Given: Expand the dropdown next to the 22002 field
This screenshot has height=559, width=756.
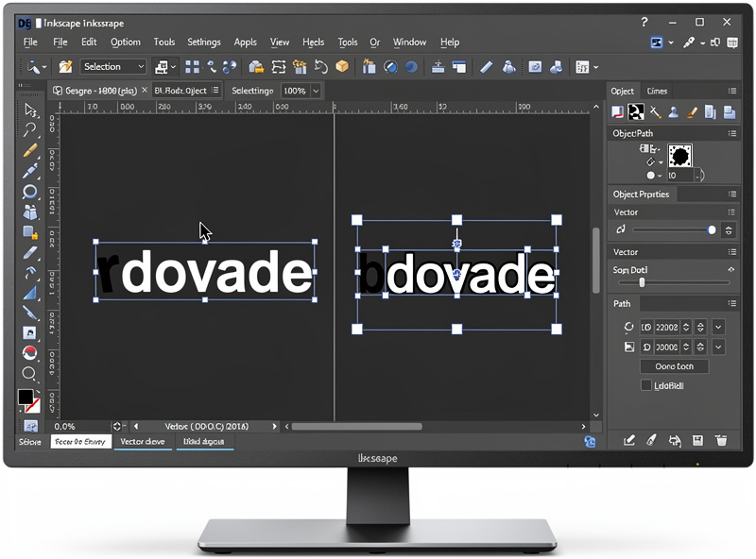Looking at the screenshot, I should click(x=718, y=328).
